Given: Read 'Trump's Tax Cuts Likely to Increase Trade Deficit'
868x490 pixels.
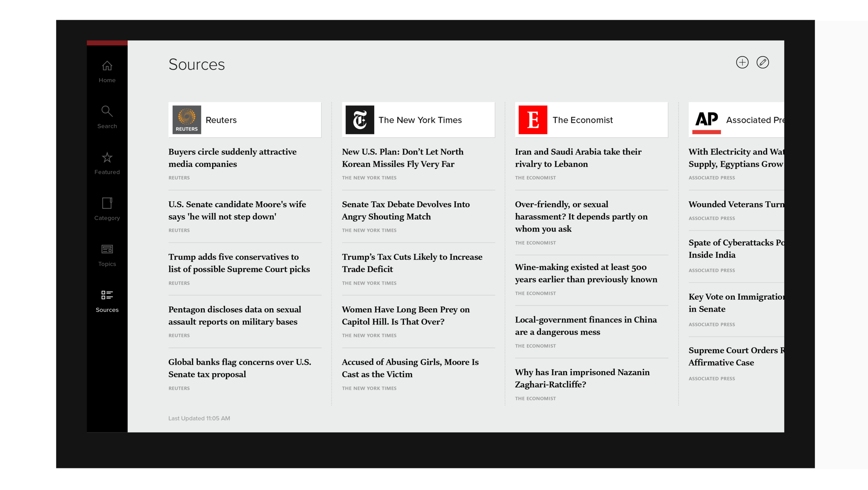Looking at the screenshot, I should point(412,263).
